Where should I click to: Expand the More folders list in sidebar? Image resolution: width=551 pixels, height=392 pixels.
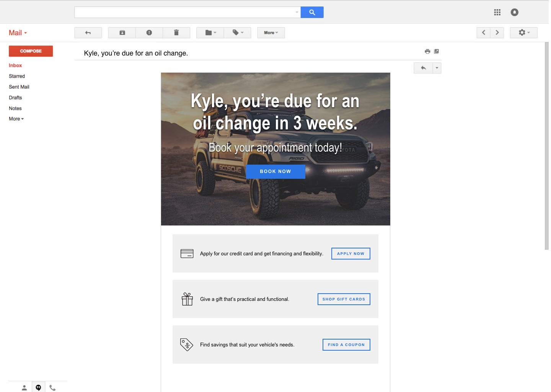coord(16,119)
